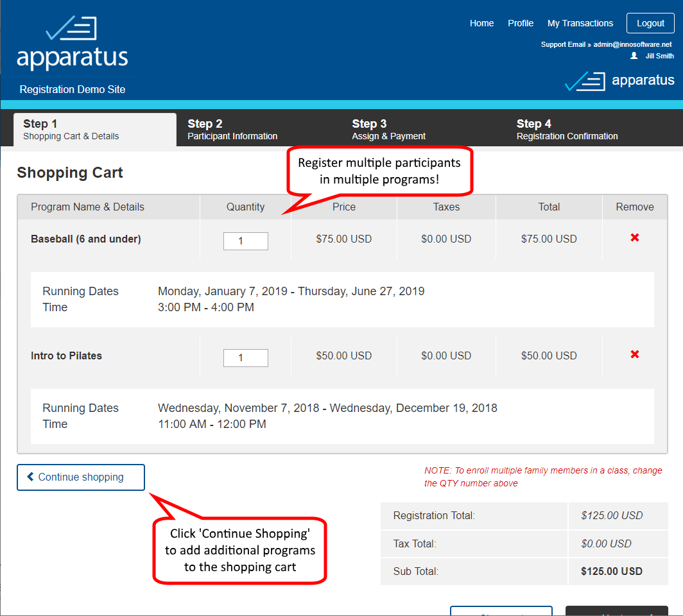Click the admin@innosoftware.net support email link
683x616 pixels.
coord(632,44)
